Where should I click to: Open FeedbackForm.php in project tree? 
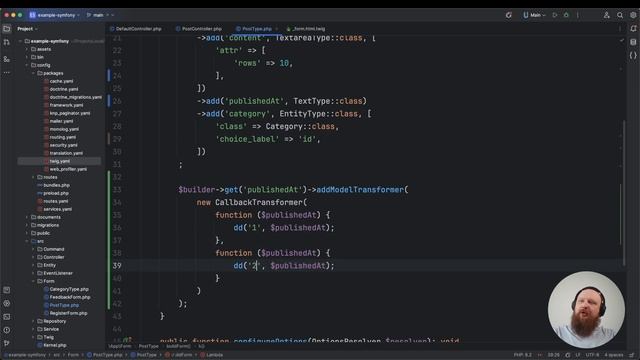click(70, 297)
